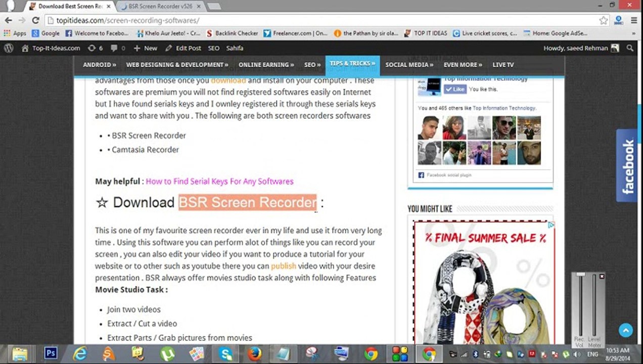This screenshot has height=364, width=643.
Task: Open the Home: Google AdSense bookmark
Action: 556,33
